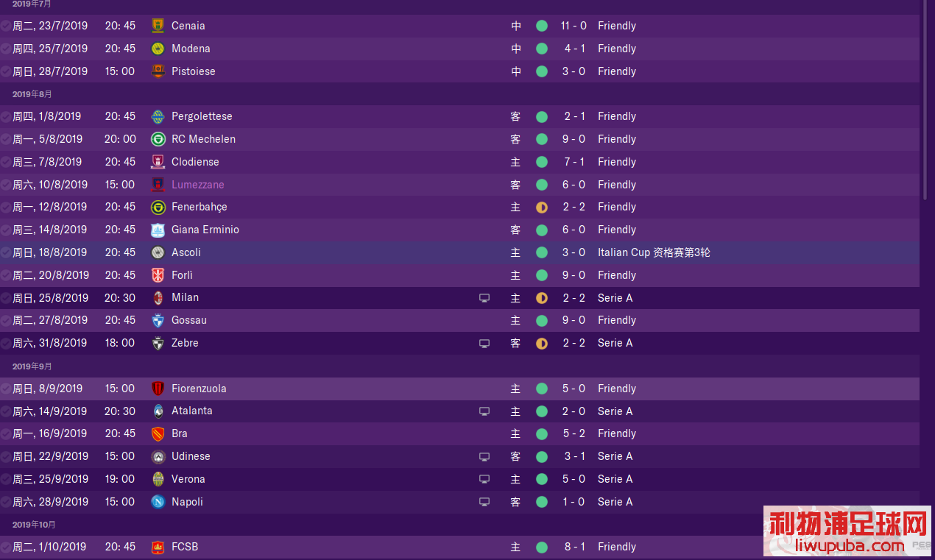Toggle the check circle beside 28/9/2019 Napoli fixture
The height and width of the screenshot is (560, 935).
point(6,502)
